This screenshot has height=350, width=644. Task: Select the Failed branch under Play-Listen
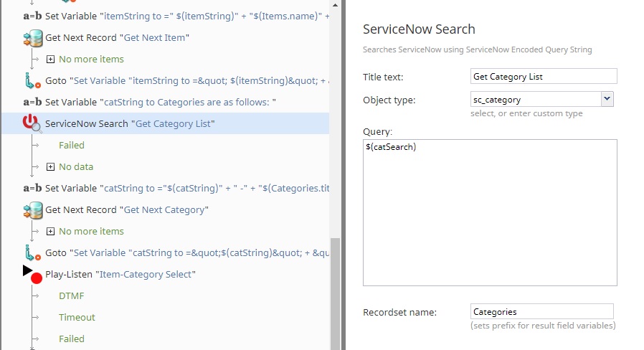coord(72,339)
